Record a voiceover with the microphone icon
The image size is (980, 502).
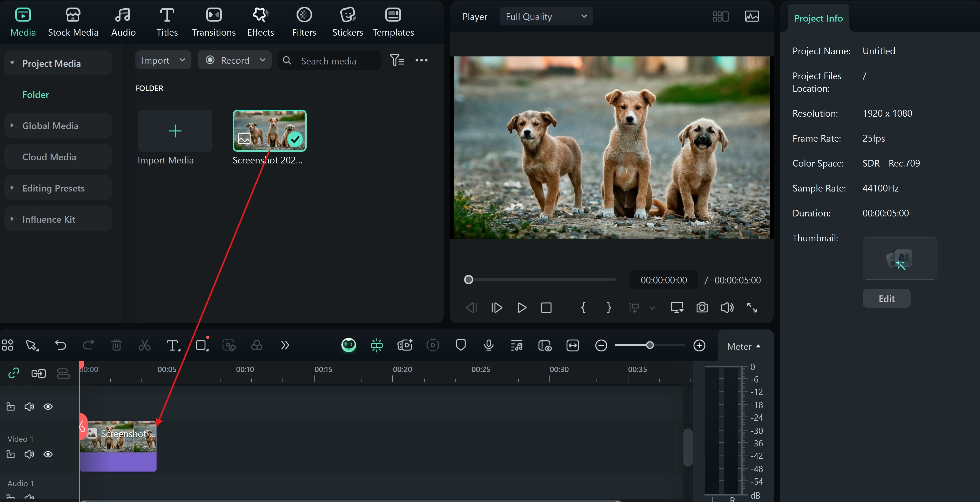click(489, 345)
